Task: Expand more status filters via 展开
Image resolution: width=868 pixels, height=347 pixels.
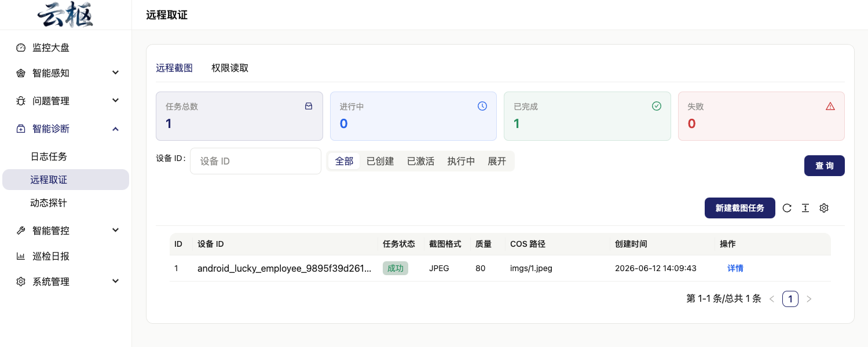Action: [497, 161]
